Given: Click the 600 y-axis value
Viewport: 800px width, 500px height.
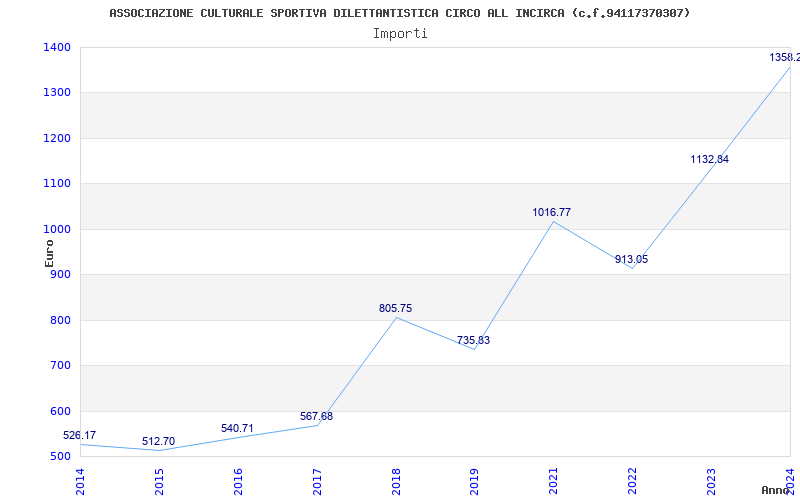Looking at the screenshot, I should 60,411.
